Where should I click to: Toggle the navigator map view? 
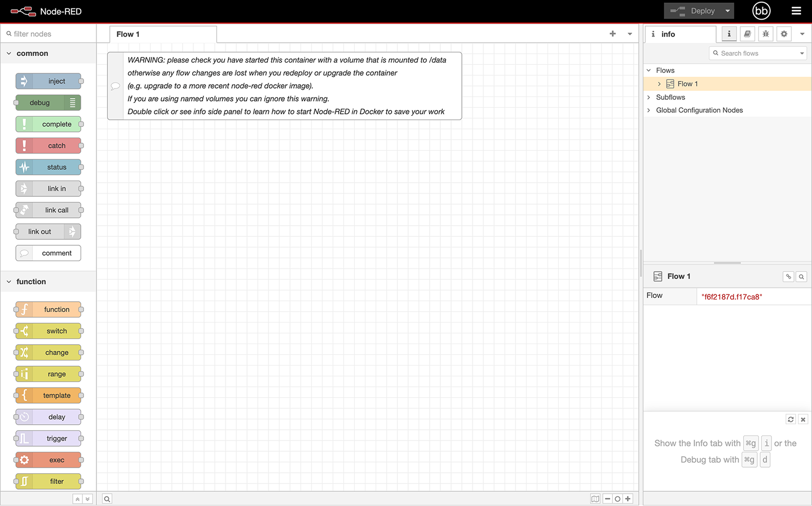pyautogui.click(x=595, y=499)
